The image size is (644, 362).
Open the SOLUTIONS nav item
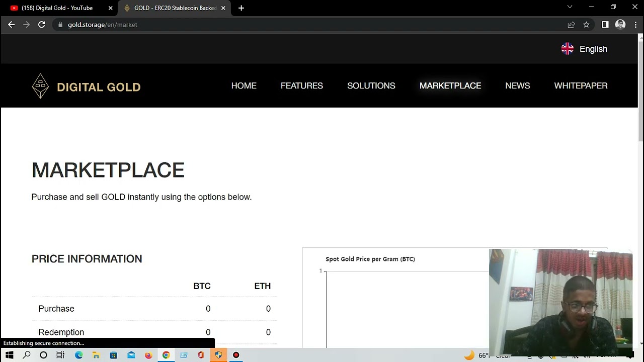pos(371,86)
